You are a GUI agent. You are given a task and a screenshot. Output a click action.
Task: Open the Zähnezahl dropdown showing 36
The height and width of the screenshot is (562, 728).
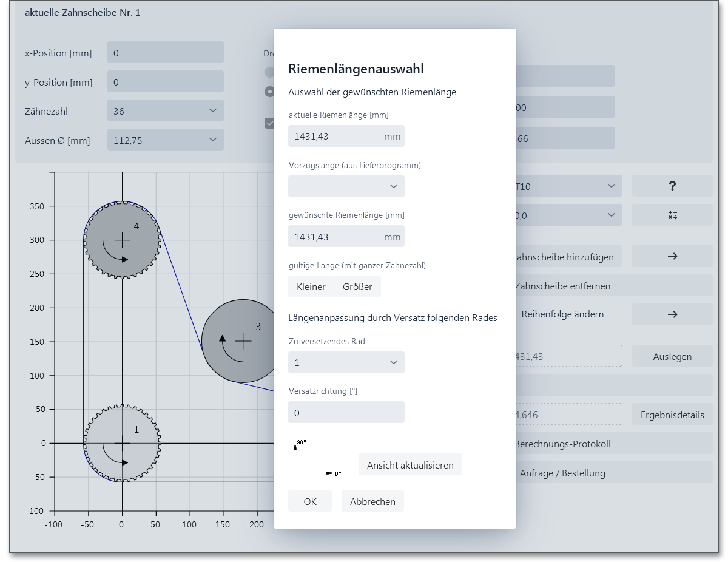point(166,110)
